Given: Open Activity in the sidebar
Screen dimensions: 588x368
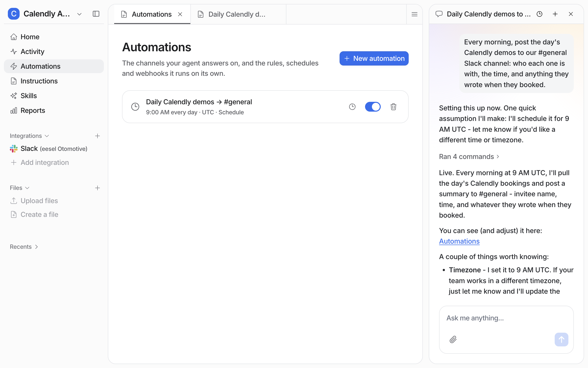Looking at the screenshot, I should 54,52.
